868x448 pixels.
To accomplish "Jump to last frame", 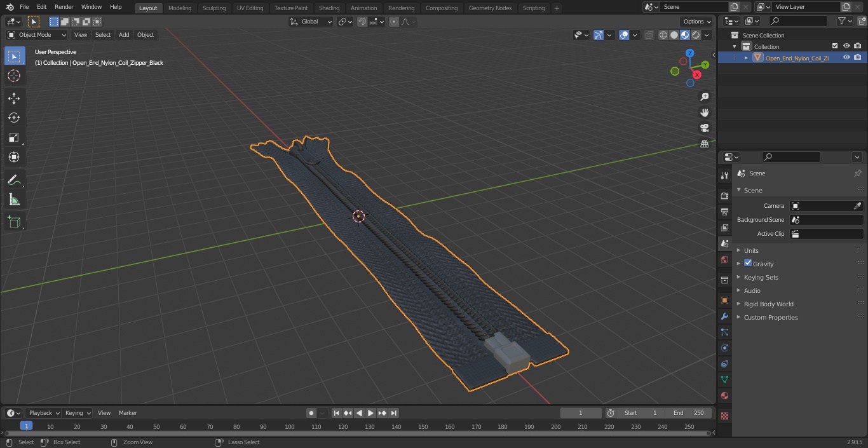I will tap(394, 413).
